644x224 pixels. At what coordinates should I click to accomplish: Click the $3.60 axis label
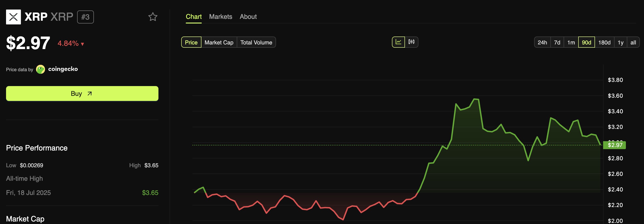coord(615,96)
